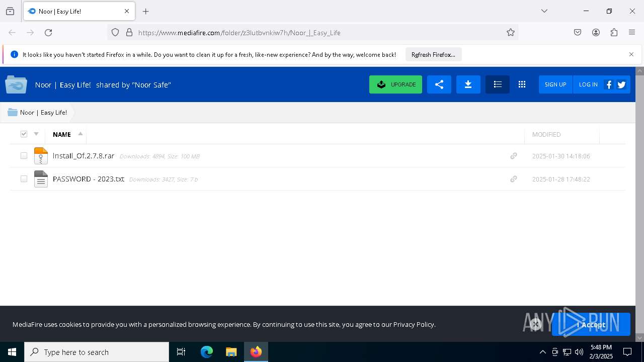The image size is (644, 362).
Task: Dismiss the Firefox refresh notification bar
Action: point(631,54)
